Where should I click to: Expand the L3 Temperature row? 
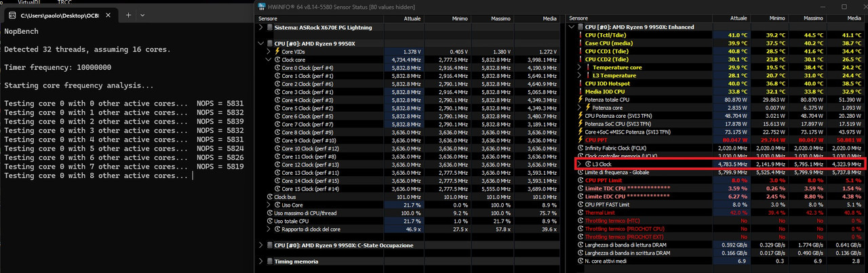click(579, 76)
